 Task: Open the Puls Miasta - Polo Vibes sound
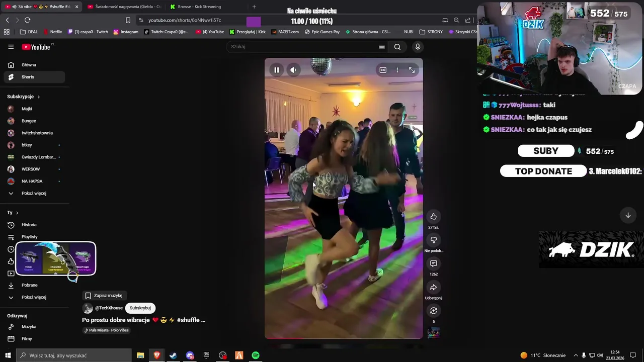click(107, 330)
